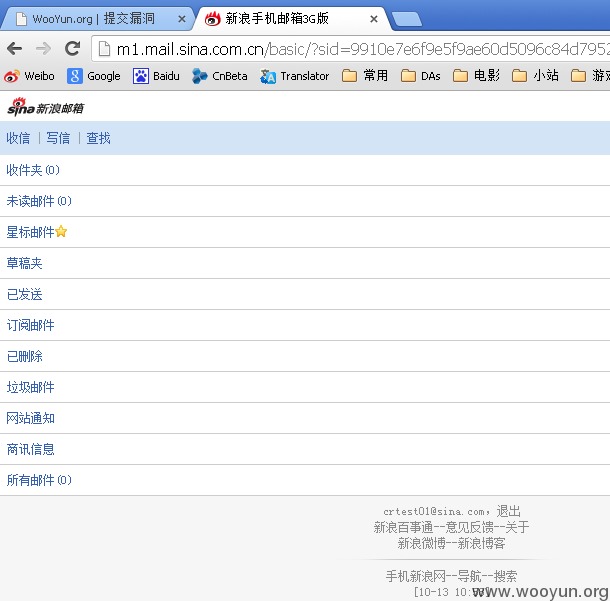The width and height of the screenshot is (610, 601).
Task: Open the CnBeta bookmark
Action: (219, 76)
